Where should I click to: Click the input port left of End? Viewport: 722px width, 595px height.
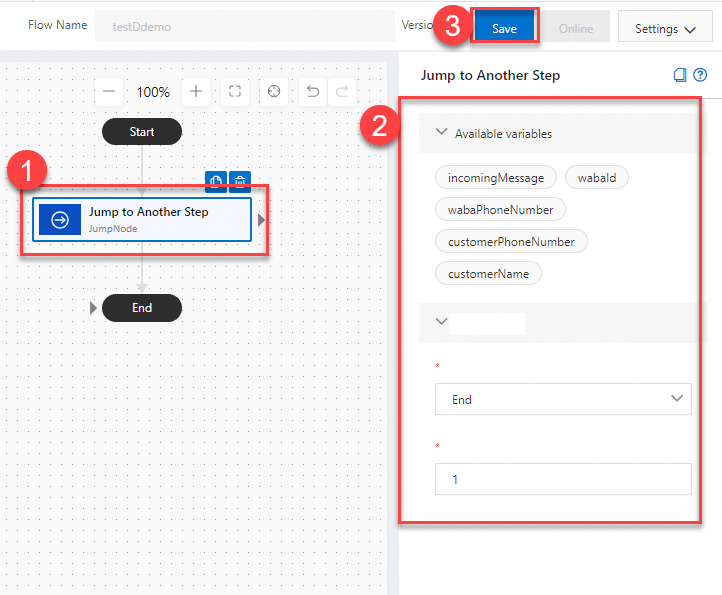click(93, 308)
